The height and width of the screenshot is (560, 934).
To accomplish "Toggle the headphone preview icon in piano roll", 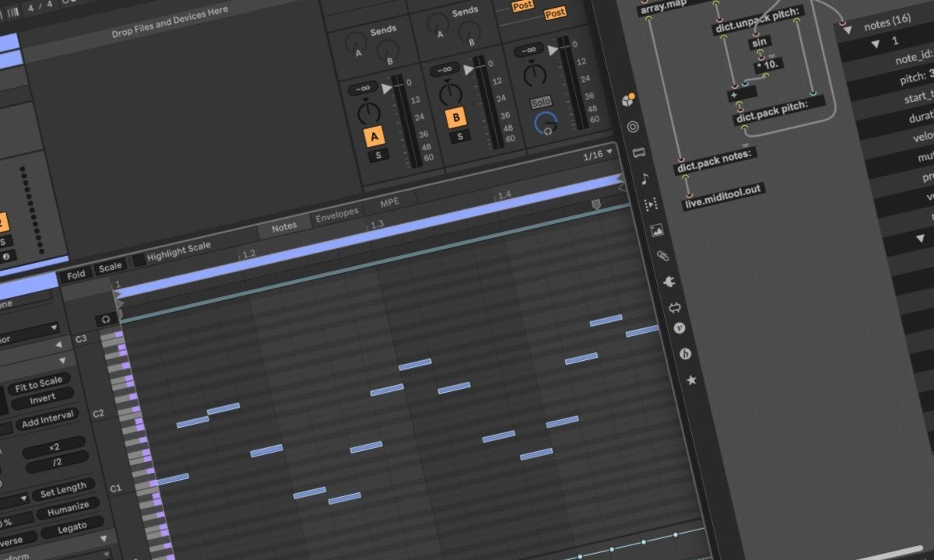I will [x=106, y=319].
